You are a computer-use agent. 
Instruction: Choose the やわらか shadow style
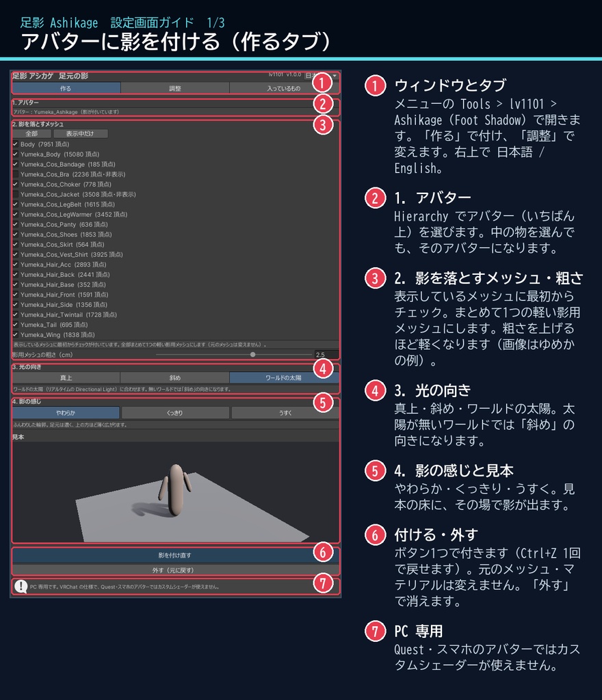(x=66, y=413)
